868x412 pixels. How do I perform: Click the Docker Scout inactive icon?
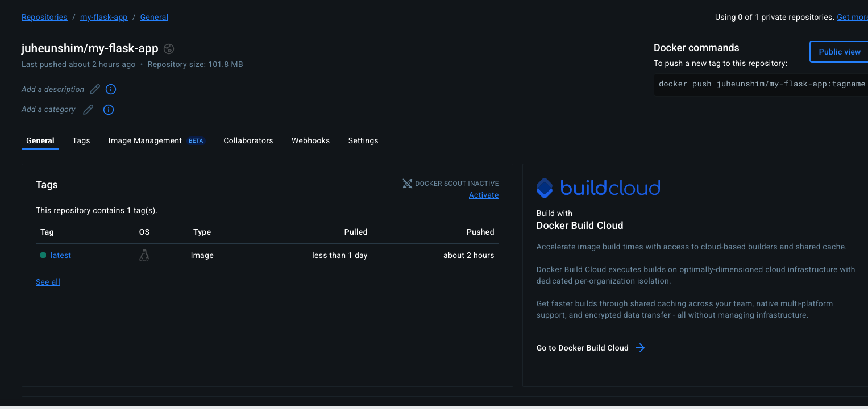click(x=408, y=184)
